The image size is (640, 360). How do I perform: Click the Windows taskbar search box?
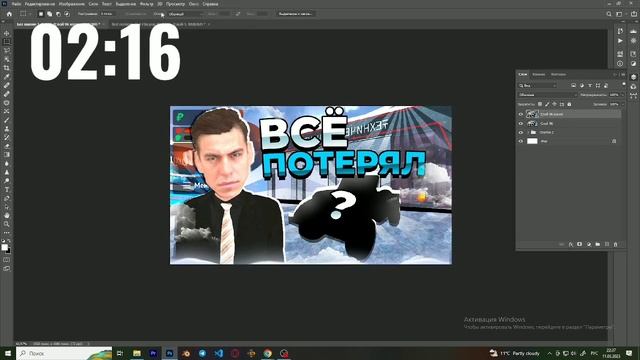coord(64,353)
